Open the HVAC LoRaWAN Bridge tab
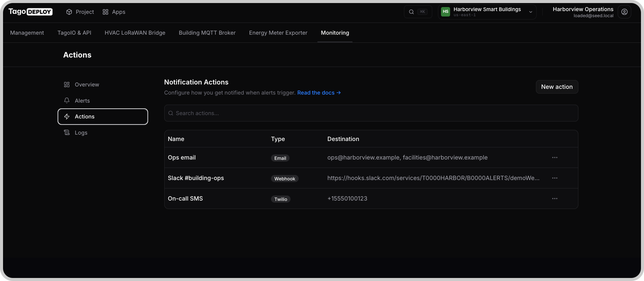This screenshot has width=644, height=281. (135, 33)
